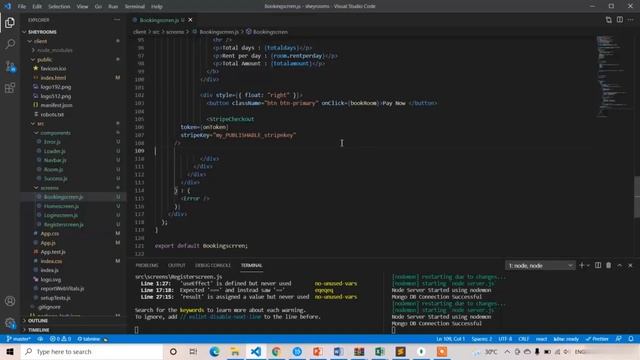Screen dimensions: 640x360
Task: Split the editor to the right
Action: [x=620, y=20]
